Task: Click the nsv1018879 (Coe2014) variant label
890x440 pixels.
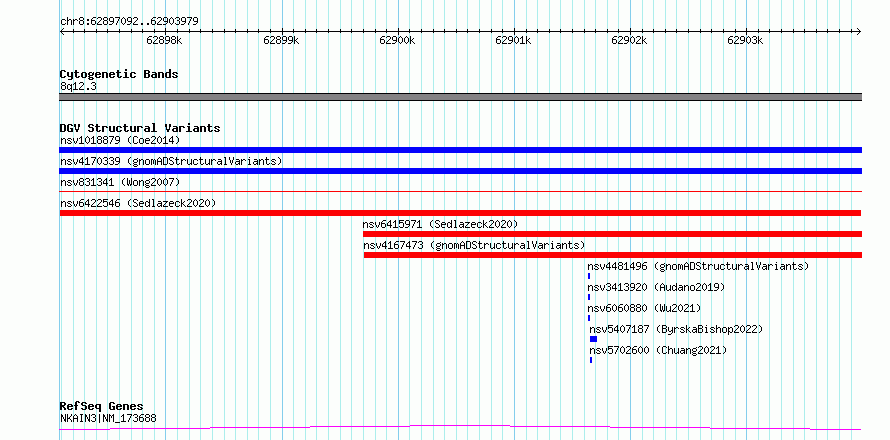Action: 120,140
